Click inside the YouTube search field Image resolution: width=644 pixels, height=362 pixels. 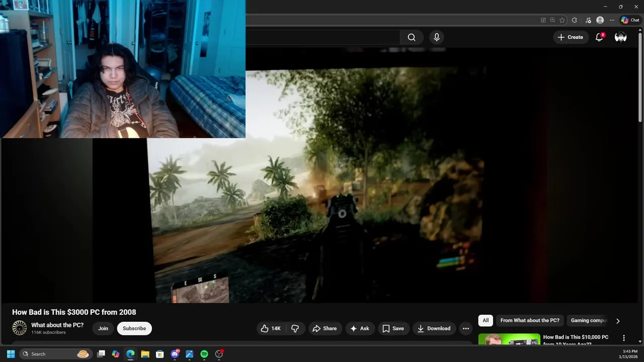tap(323, 37)
